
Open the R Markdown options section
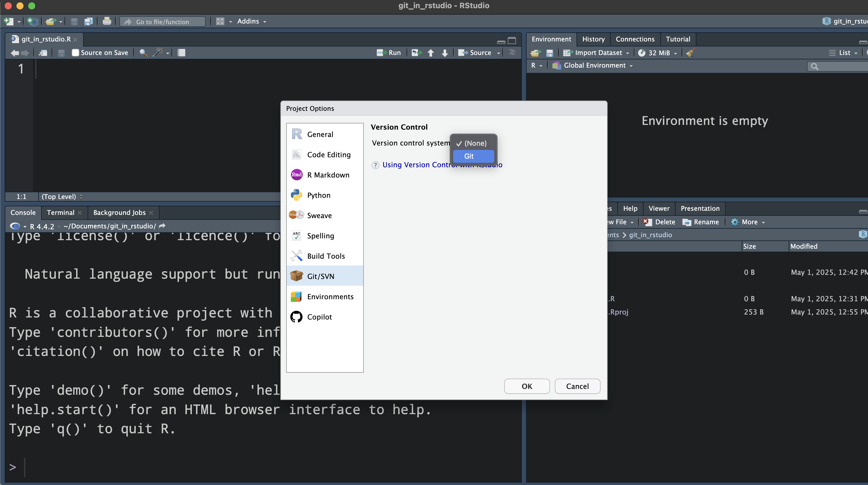point(328,175)
